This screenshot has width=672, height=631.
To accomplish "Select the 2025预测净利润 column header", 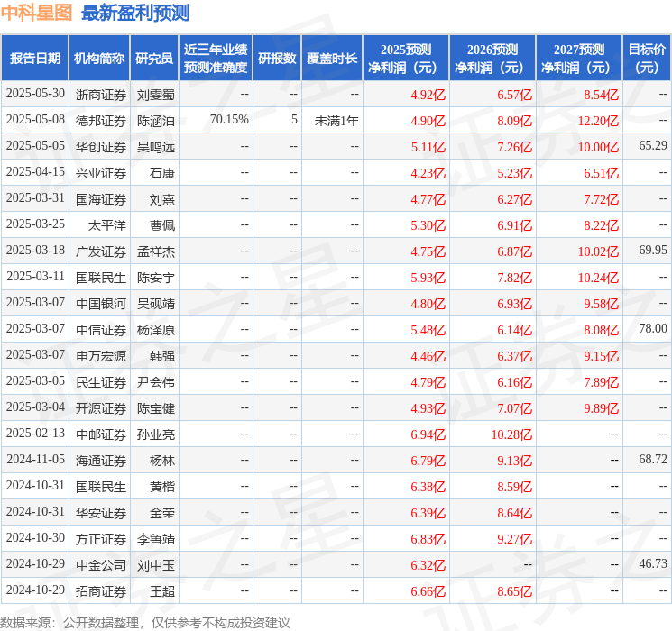I will click(406, 59).
